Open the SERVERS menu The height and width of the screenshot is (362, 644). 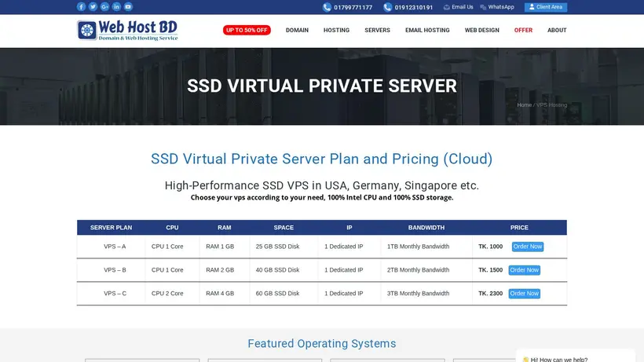(x=378, y=30)
